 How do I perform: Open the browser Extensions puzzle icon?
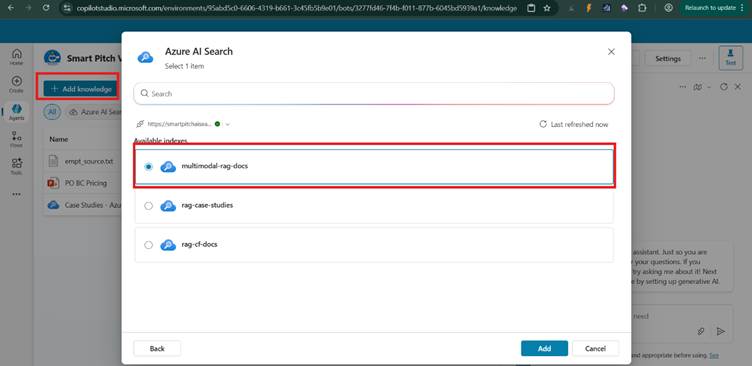[642, 8]
